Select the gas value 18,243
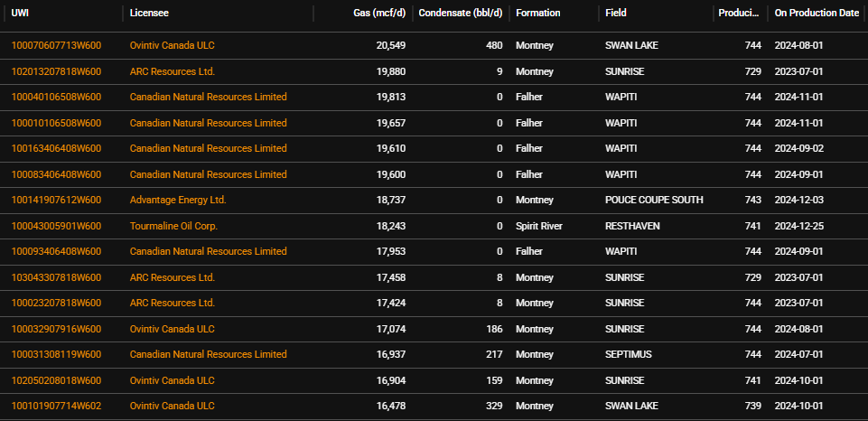This screenshot has width=868, height=421. (x=391, y=226)
